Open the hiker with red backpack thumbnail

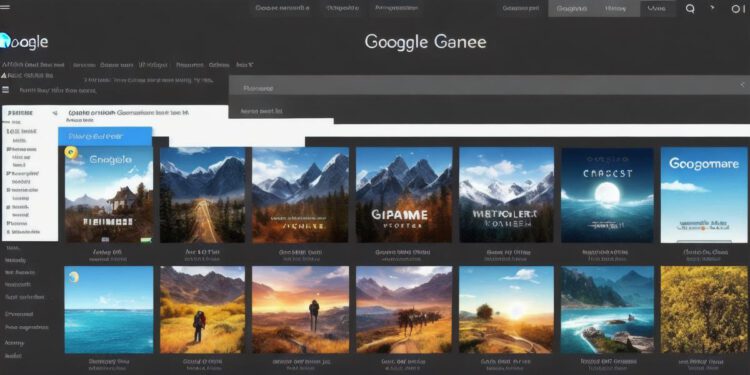(202, 309)
